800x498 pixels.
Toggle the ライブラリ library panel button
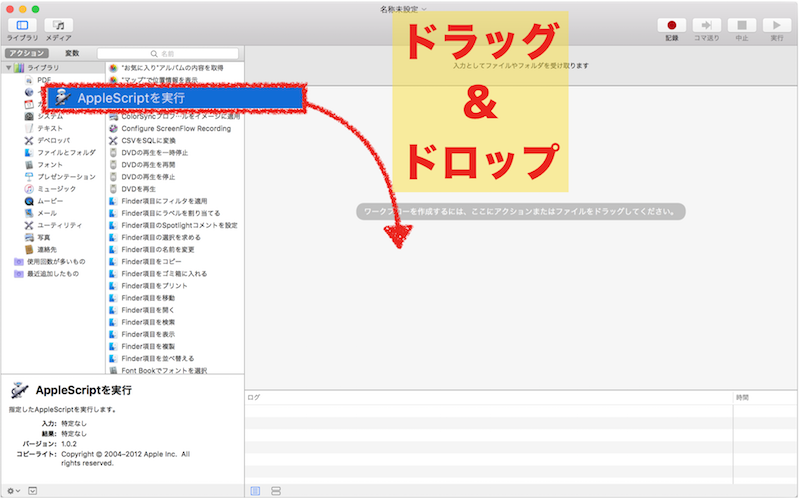[x=22, y=26]
